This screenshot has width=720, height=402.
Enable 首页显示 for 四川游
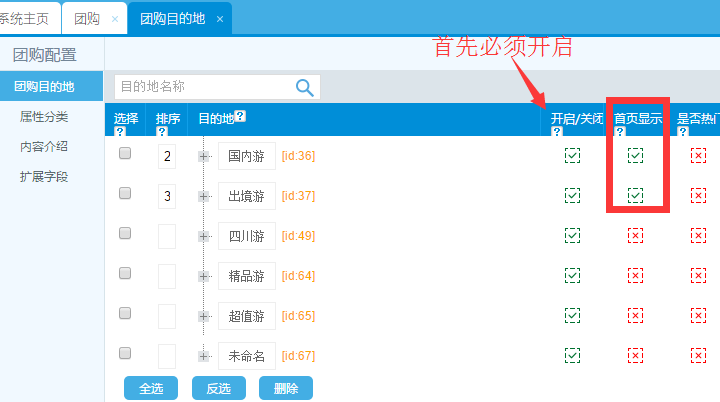(x=635, y=235)
